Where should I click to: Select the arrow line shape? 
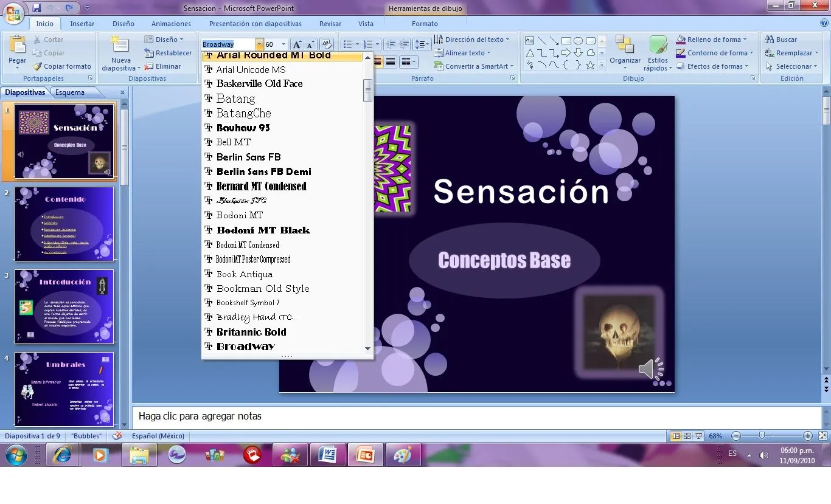click(554, 41)
